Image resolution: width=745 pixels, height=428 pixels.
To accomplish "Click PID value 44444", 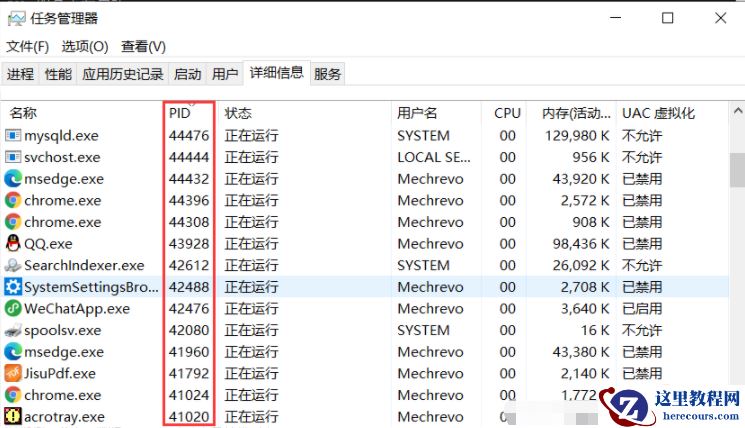I will 189,157.
